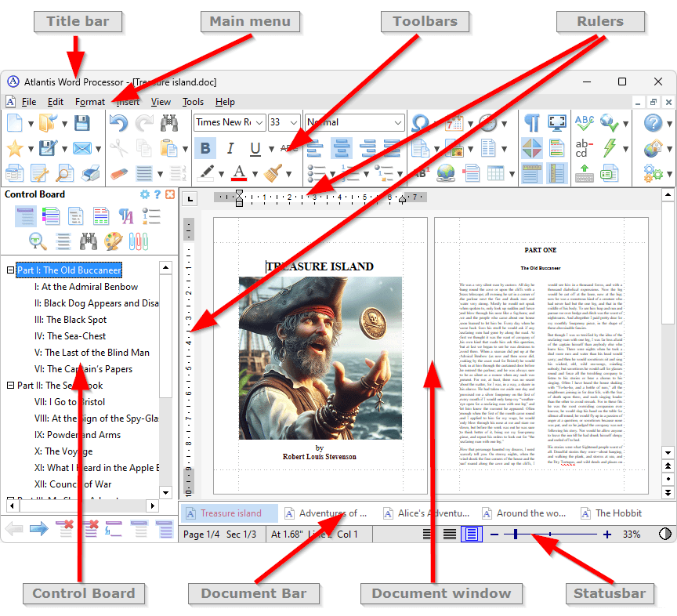The width and height of the screenshot is (677, 616).
Task: Open the Help menu
Action: click(x=225, y=102)
